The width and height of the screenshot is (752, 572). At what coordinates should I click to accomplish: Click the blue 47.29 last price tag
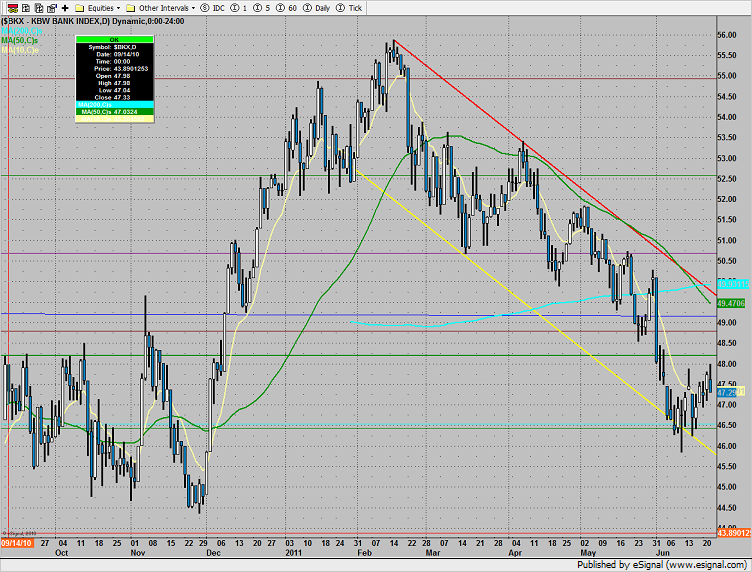[727, 392]
